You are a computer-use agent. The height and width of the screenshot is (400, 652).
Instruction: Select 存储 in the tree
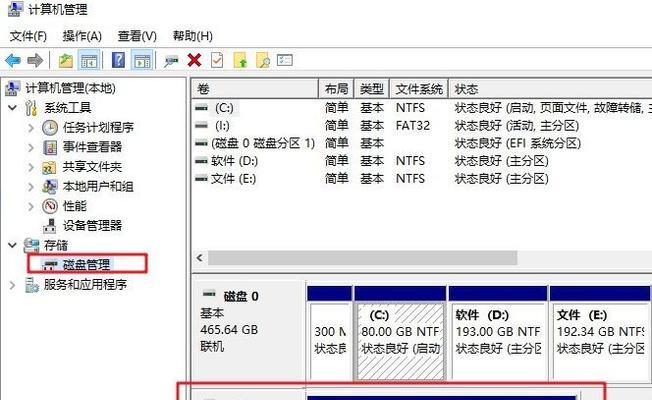point(55,245)
